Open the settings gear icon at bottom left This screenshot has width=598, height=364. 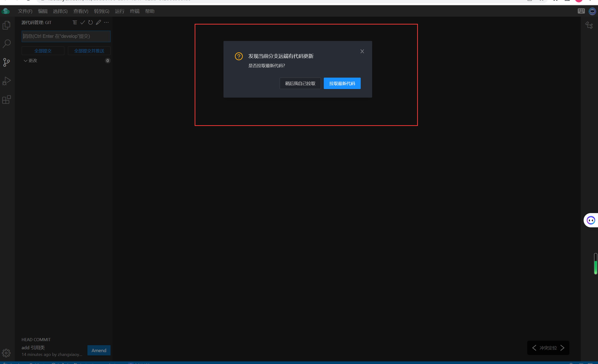point(6,353)
